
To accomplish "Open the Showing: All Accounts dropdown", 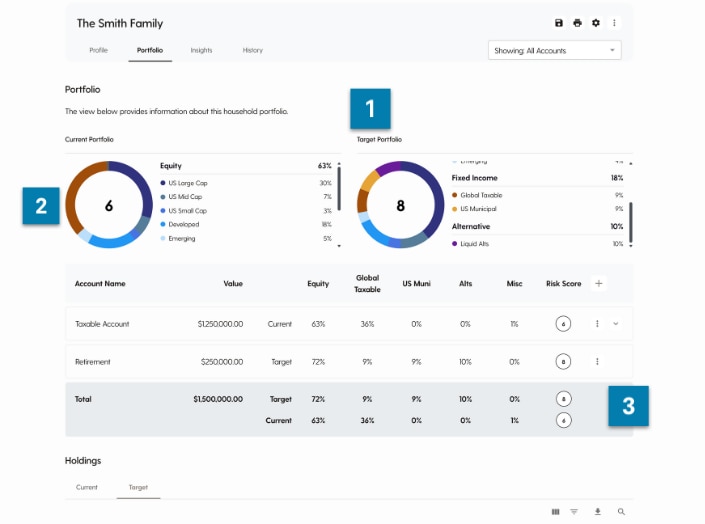I will click(x=554, y=50).
